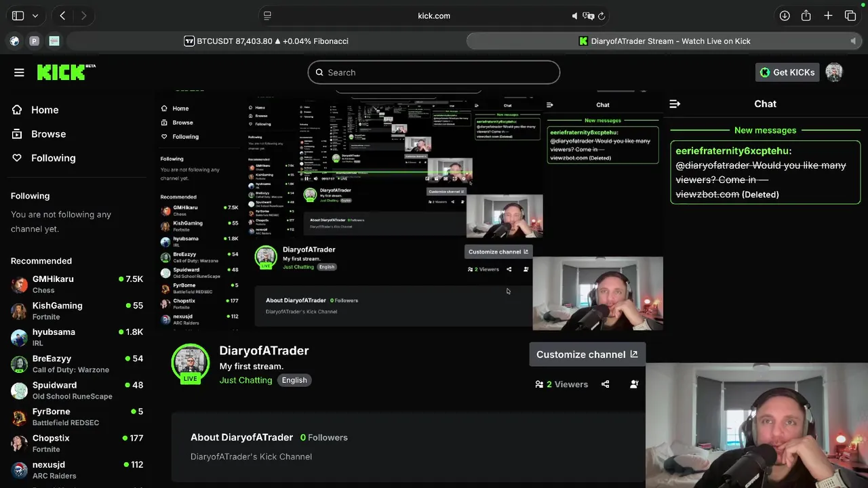Show Safari downloads

(x=785, y=16)
